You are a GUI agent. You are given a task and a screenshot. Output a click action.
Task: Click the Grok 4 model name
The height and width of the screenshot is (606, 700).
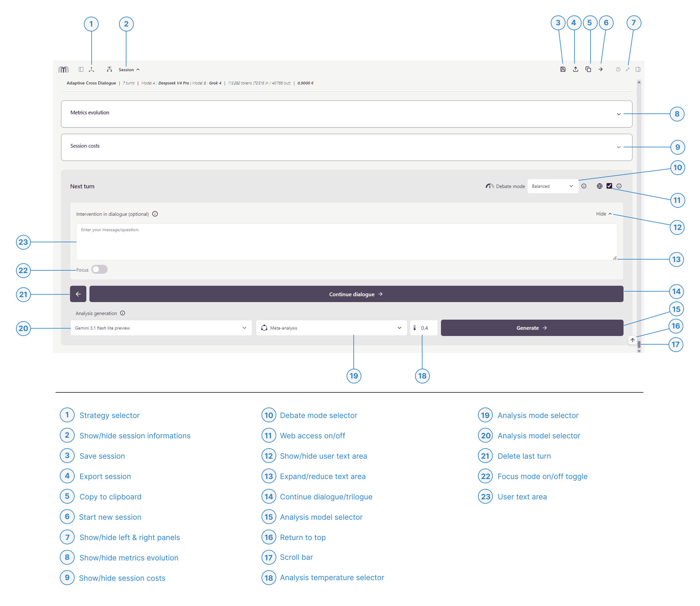(215, 83)
